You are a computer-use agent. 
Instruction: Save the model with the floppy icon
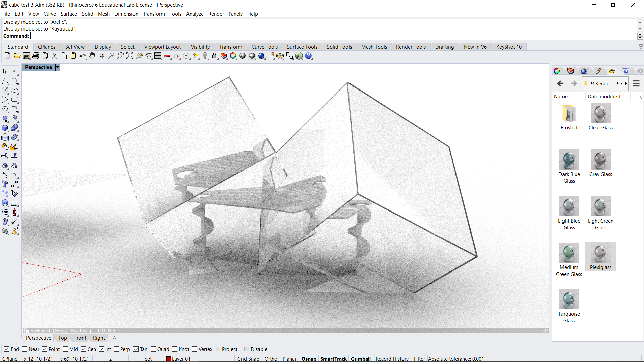tap(26, 56)
